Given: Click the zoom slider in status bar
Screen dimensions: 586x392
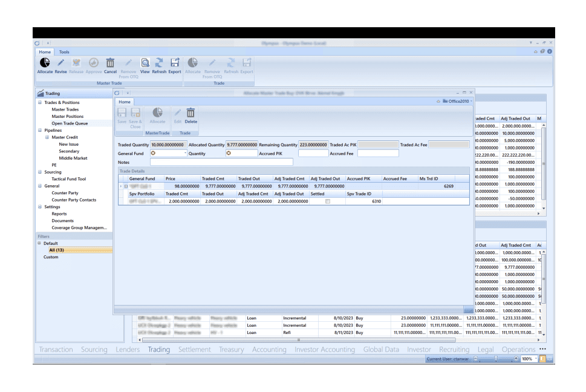Looking at the screenshot, I should tap(495, 358).
